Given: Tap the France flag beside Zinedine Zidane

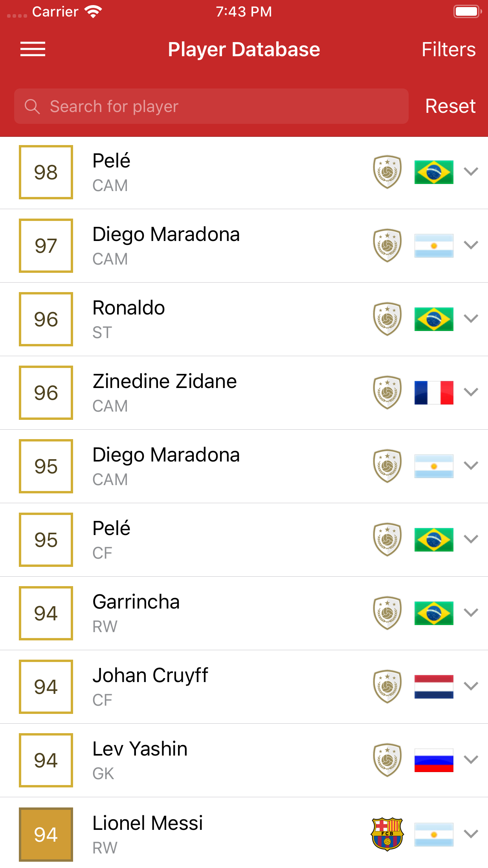Looking at the screenshot, I should pyautogui.click(x=434, y=392).
